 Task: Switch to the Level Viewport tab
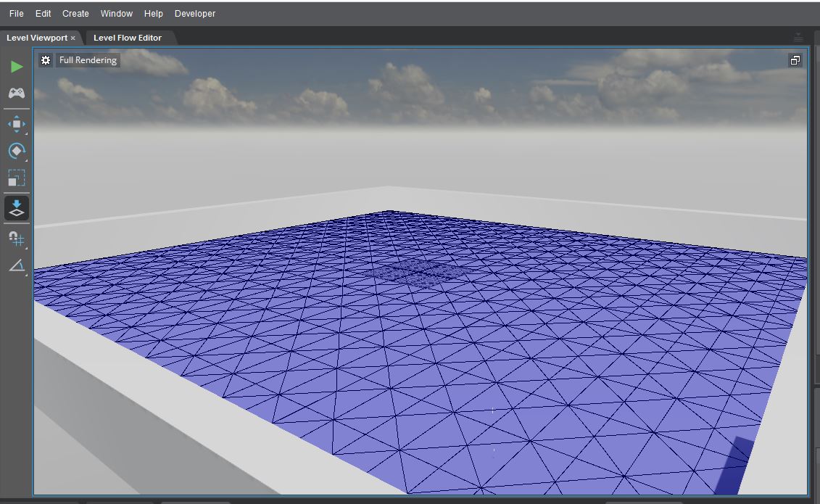tap(36, 38)
